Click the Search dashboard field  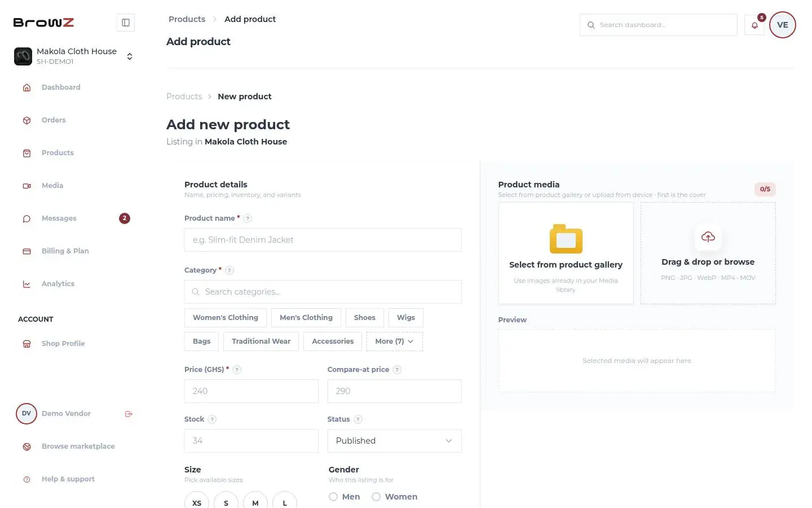pos(659,25)
